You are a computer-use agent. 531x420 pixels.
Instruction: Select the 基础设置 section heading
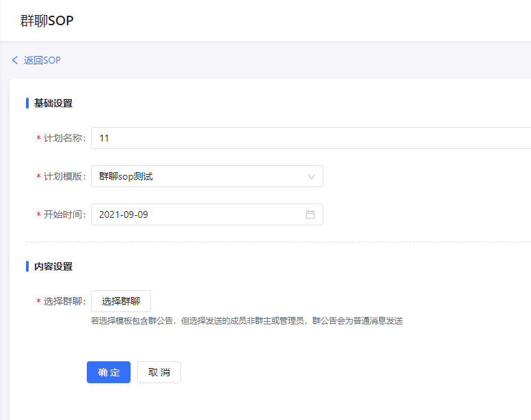[x=53, y=103]
